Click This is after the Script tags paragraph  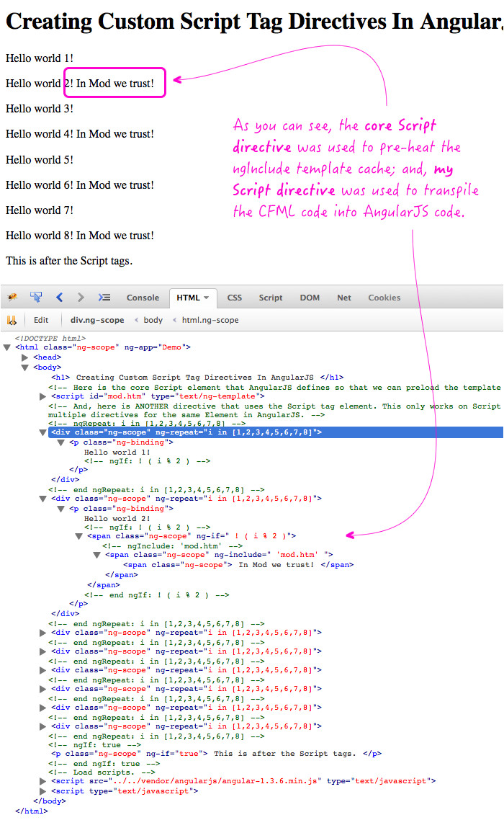tap(69, 261)
